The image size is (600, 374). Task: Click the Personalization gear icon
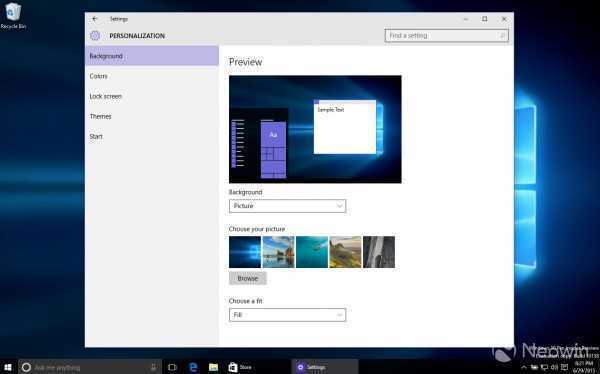click(x=95, y=36)
